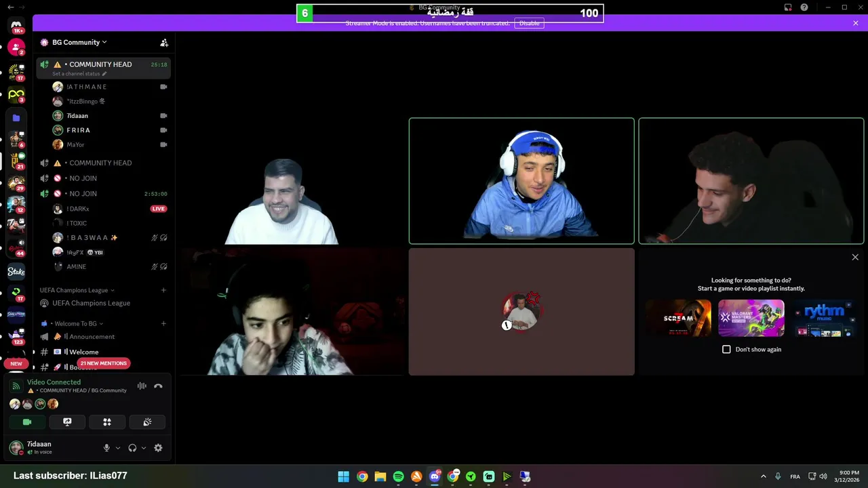The width and height of the screenshot is (868, 488).
Task: Open headphone output options arrow
Action: pos(144,448)
